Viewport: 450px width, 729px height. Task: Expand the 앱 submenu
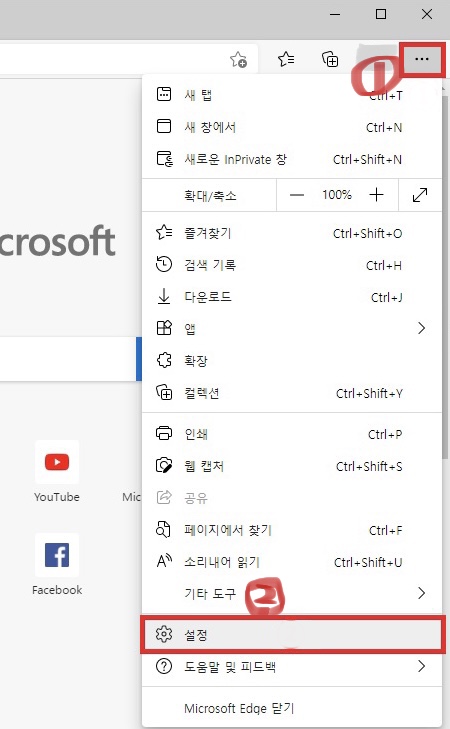pyautogui.click(x=291, y=329)
